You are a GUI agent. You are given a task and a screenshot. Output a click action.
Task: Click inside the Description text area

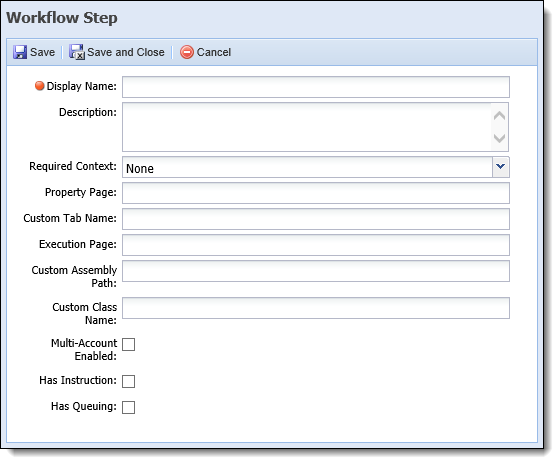(307, 127)
